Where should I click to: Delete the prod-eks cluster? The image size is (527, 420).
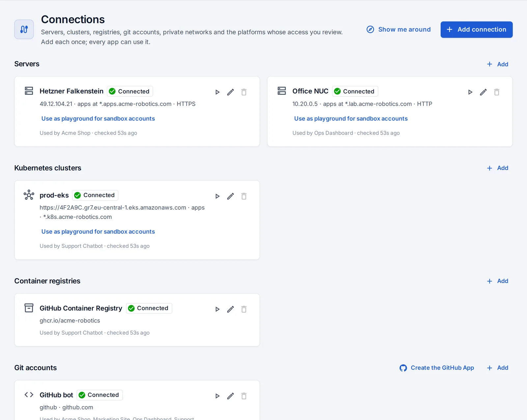coord(244,196)
